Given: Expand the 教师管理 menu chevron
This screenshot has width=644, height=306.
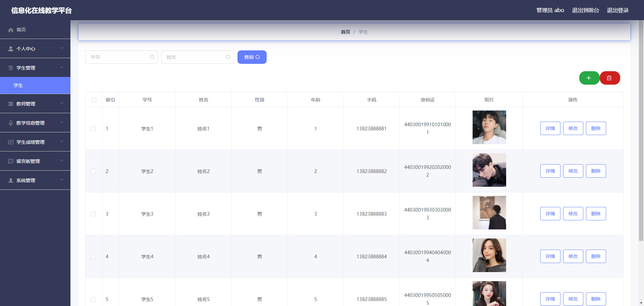Looking at the screenshot, I should 62,103.
